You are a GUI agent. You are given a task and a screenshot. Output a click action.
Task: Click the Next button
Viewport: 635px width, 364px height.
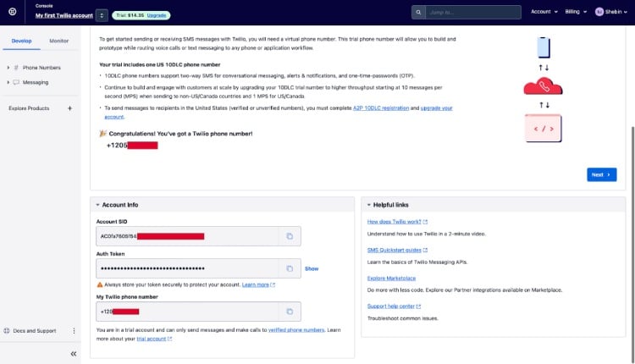point(602,174)
